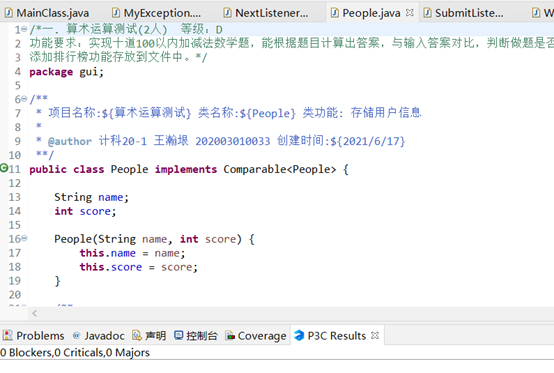Close the People.java editor tab

tap(409, 13)
